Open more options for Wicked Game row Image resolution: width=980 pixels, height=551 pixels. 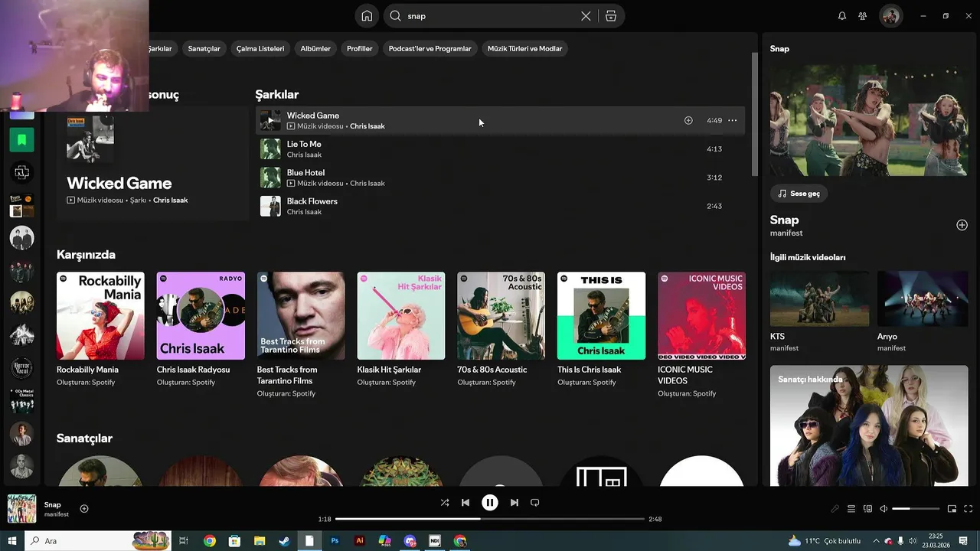pos(733,120)
